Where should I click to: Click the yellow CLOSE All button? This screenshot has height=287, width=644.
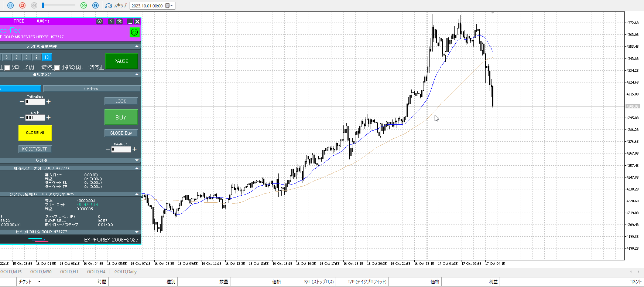coord(35,133)
